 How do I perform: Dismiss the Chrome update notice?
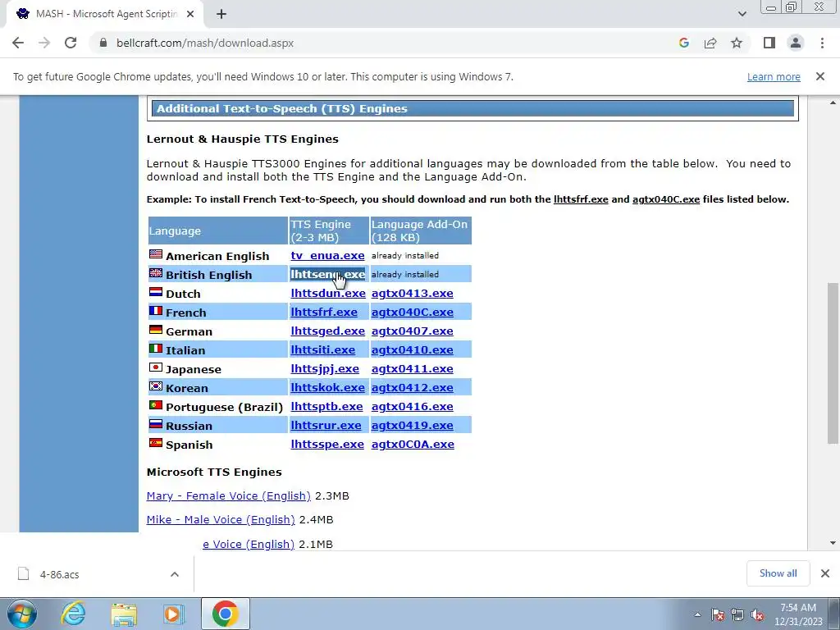[819, 76]
